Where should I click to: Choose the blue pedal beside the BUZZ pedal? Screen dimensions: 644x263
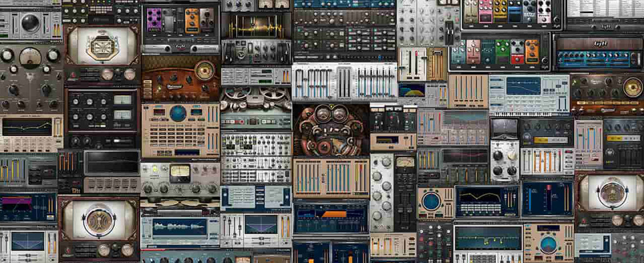coord(515,12)
